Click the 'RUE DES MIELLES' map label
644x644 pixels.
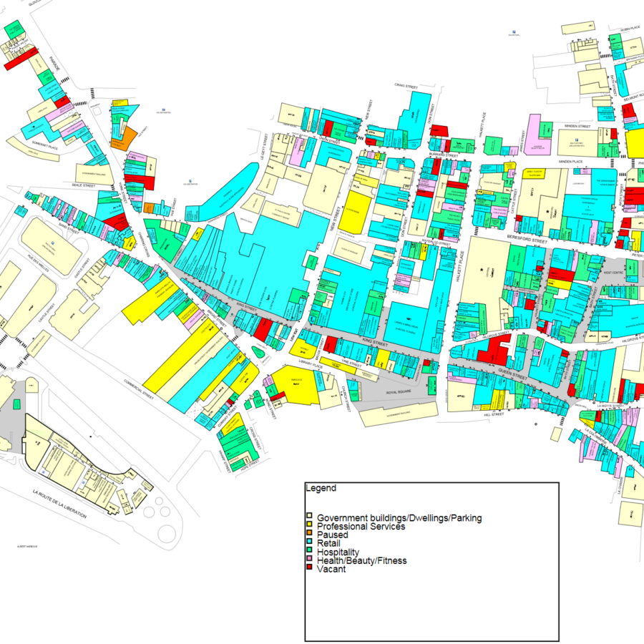point(38,262)
